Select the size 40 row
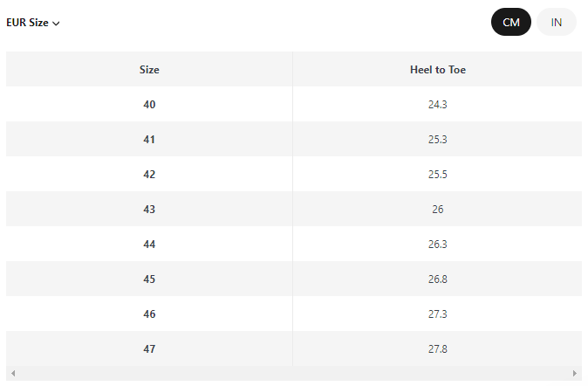This screenshot has height=386, width=588. point(294,105)
